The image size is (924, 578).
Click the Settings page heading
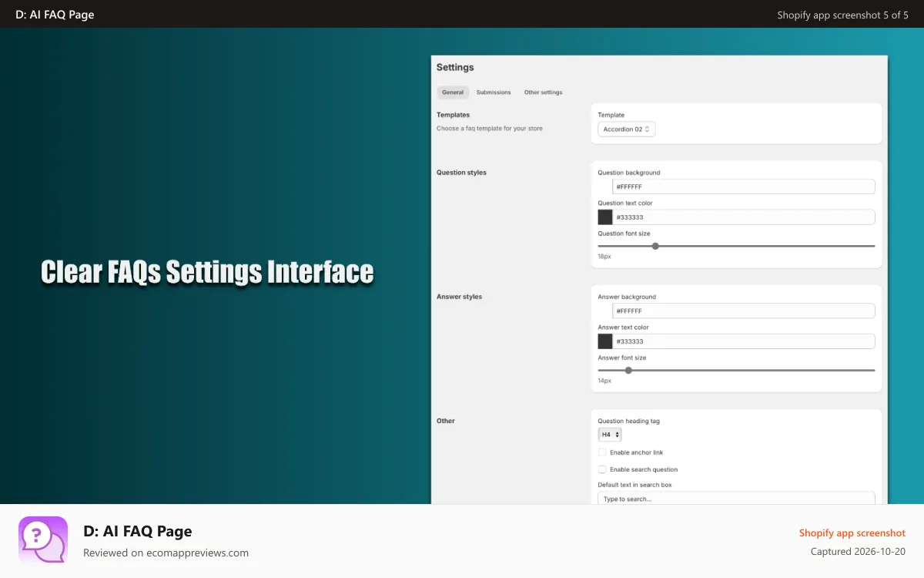tap(455, 68)
